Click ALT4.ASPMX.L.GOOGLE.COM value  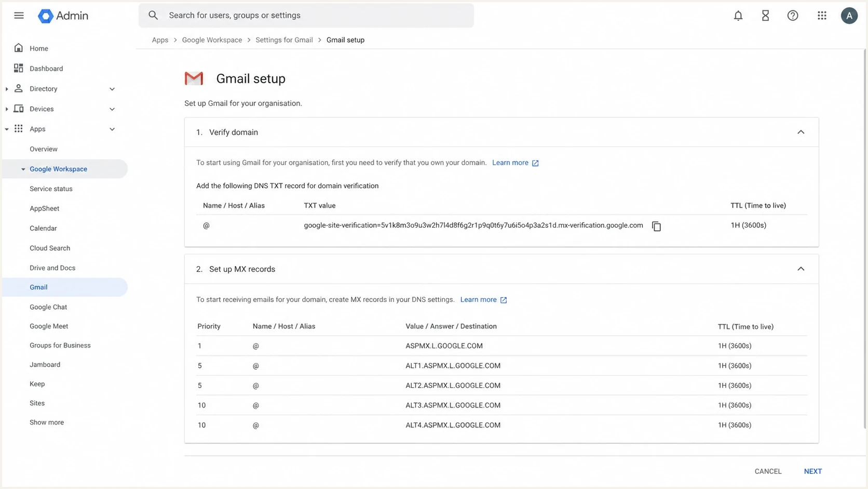tap(453, 425)
